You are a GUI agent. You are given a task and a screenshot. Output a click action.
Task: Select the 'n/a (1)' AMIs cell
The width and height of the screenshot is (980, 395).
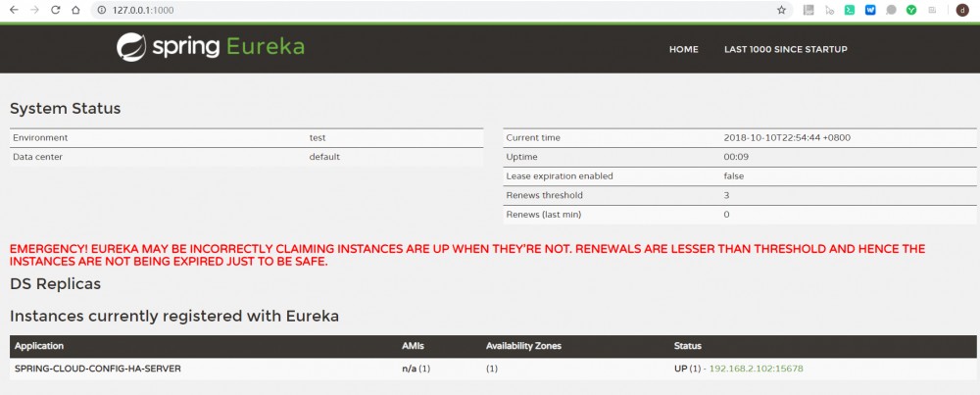[416, 369]
